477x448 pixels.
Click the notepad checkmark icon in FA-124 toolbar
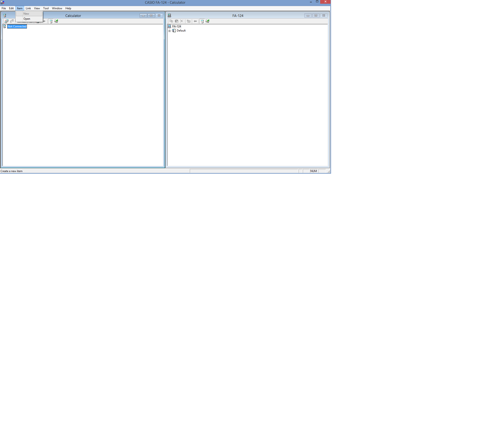(208, 21)
